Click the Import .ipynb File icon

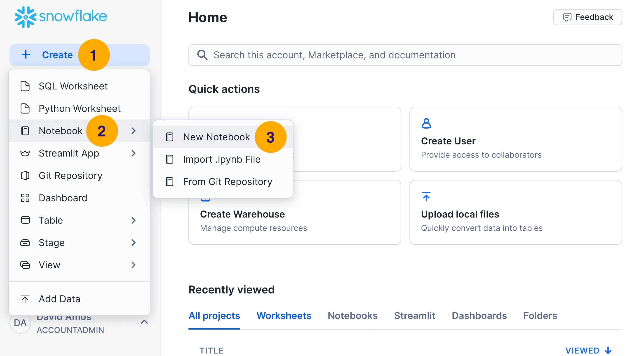tap(169, 159)
